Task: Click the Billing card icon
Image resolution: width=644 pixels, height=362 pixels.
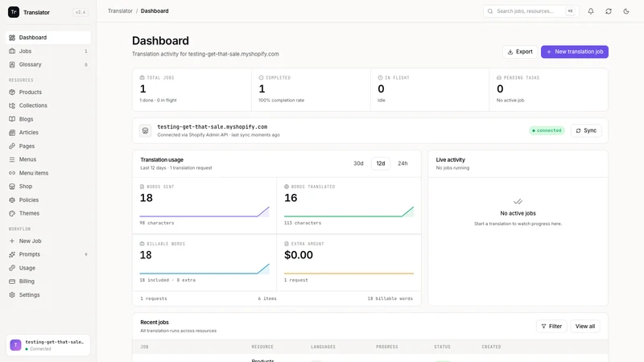Action: pyautogui.click(x=12, y=281)
